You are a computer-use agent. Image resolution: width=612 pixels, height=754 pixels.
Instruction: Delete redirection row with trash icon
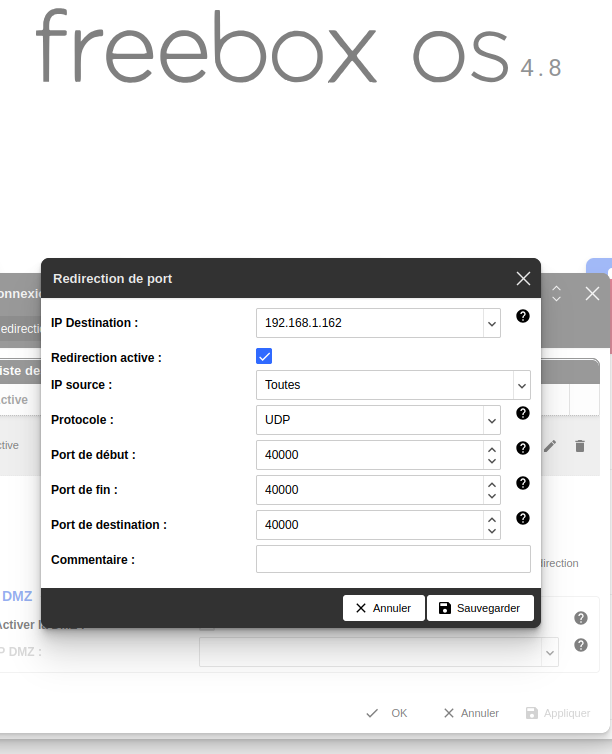(580, 446)
